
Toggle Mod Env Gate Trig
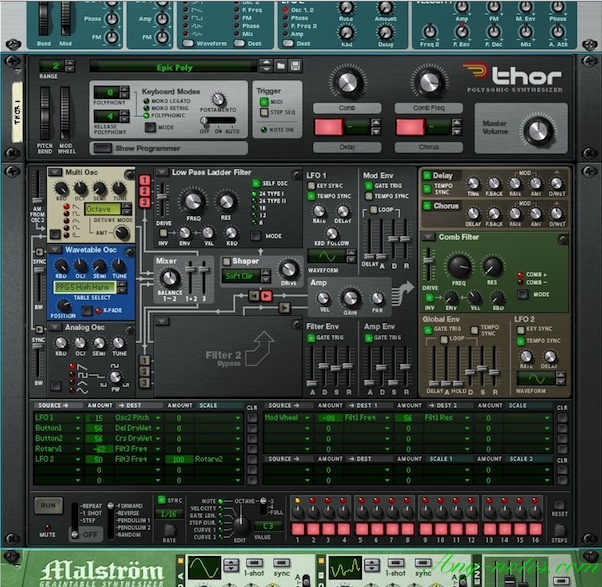pos(369,186)
